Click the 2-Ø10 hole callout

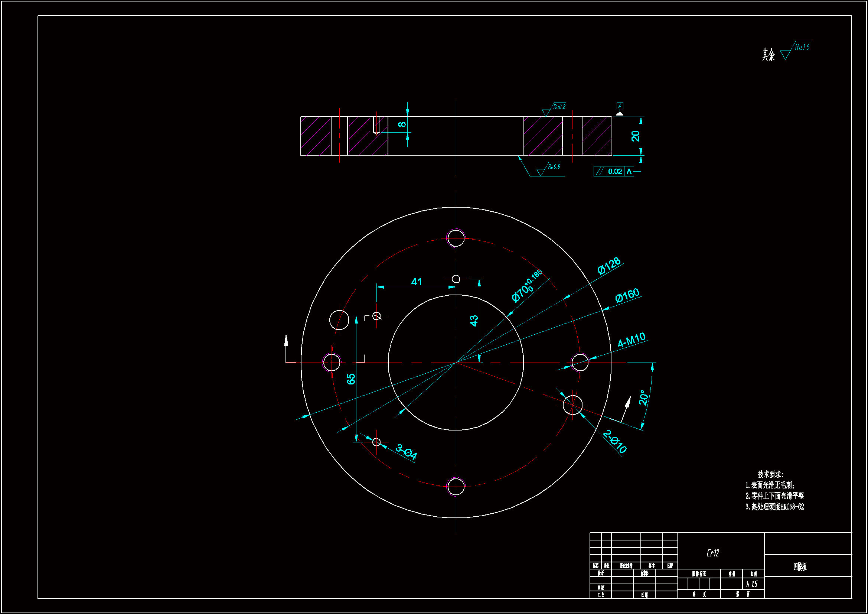(615, 441)
